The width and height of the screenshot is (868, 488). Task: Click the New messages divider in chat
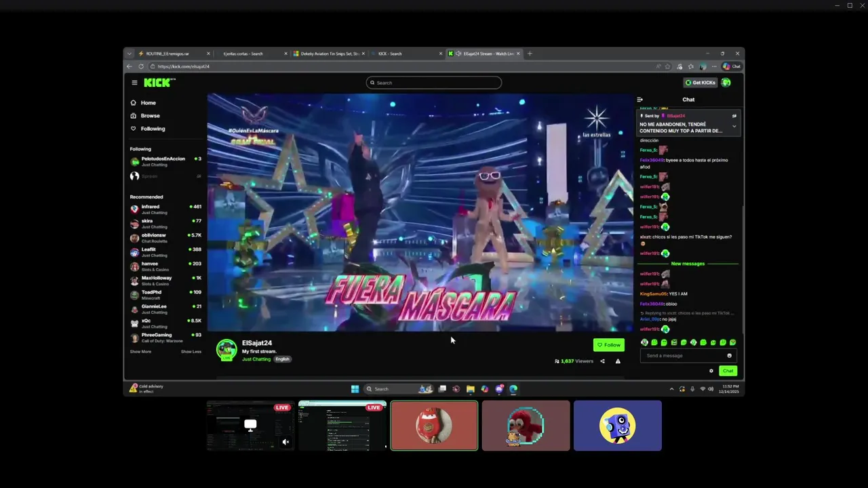(x=688, y=264)
